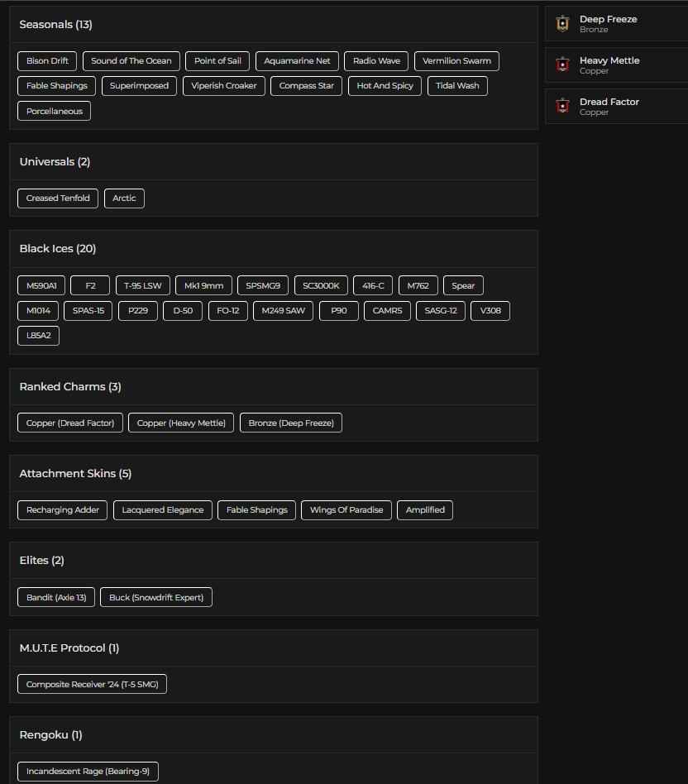Select Incandescent Rage (Bearing-9) skin

click(x=88, y=771)
